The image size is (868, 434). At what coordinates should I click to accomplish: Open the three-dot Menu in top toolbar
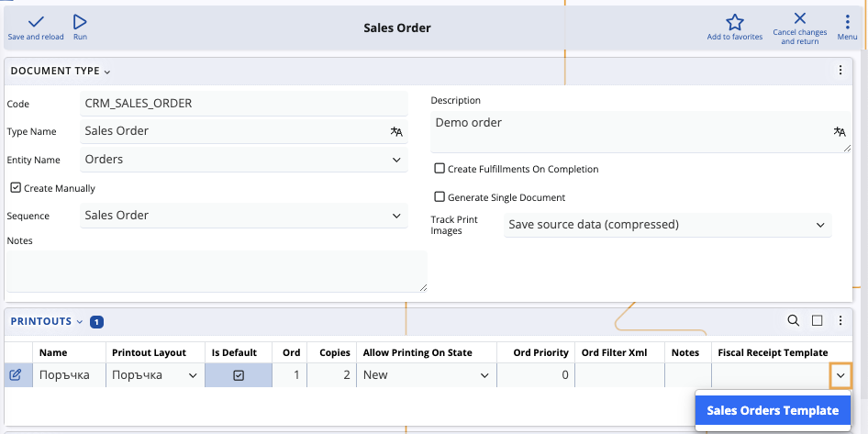[847, 22]
